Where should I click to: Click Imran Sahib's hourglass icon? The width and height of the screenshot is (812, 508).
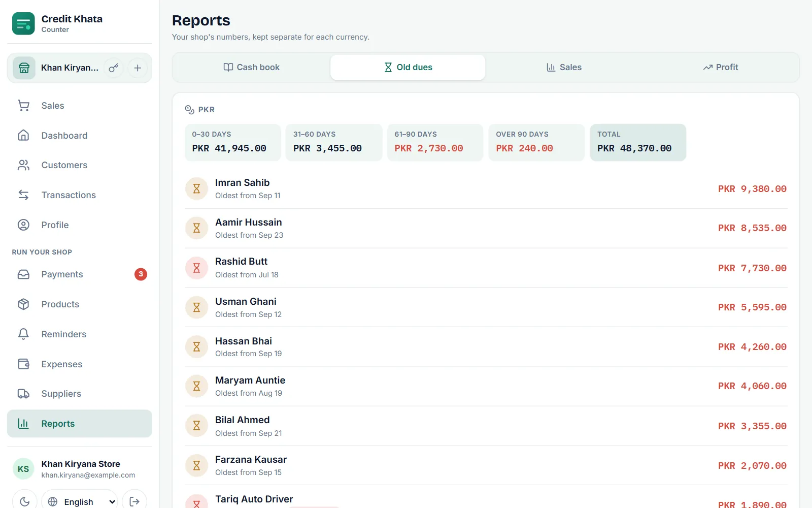196,189
